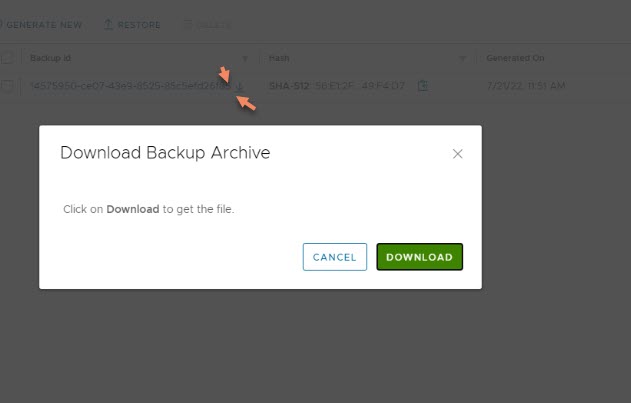Click the upload icon beside RESTORE

click(108, 25)
